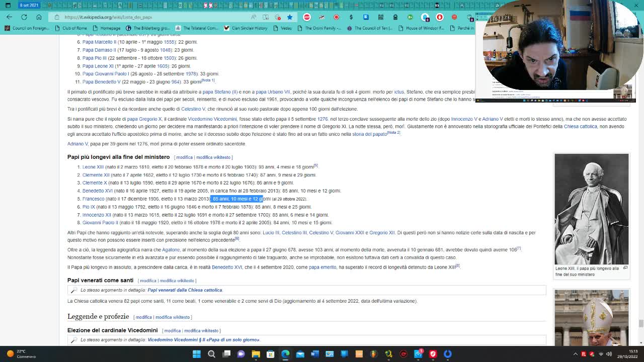Open the 'Papa Marcello II' link
Viewport: 644px width, 362px height.
tap(99, 42)
